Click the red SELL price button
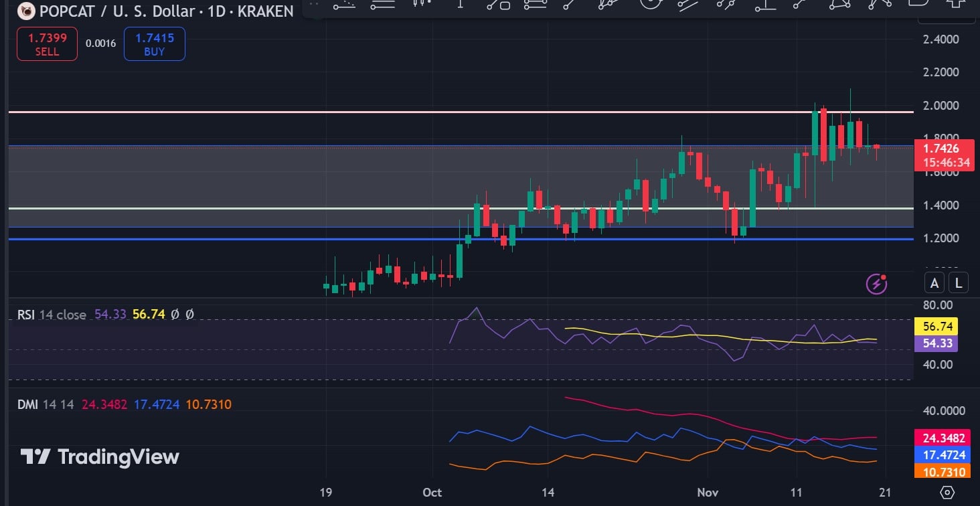The width and height of the screenshot is (980, 506). coord(47,44)
